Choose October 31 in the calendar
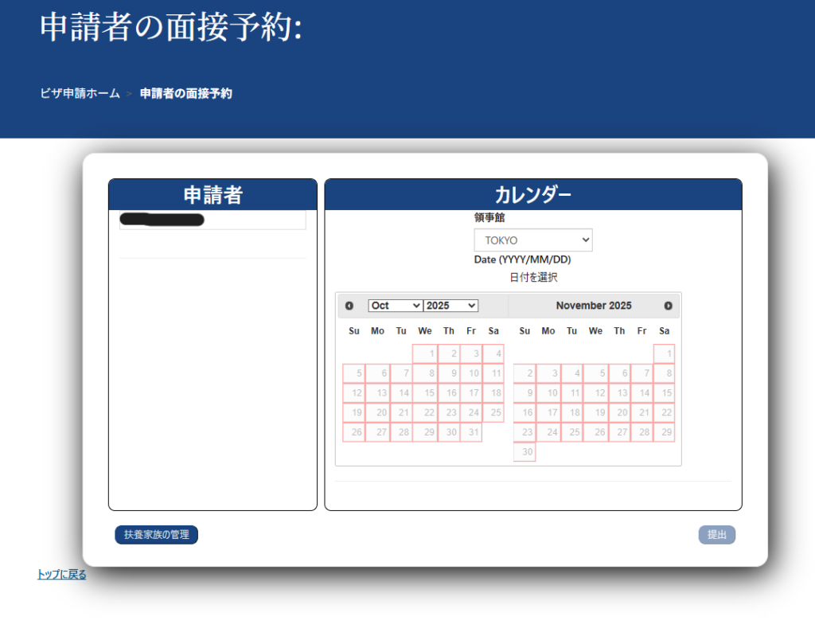The image size is (815, 644). [x=471, y=432]
